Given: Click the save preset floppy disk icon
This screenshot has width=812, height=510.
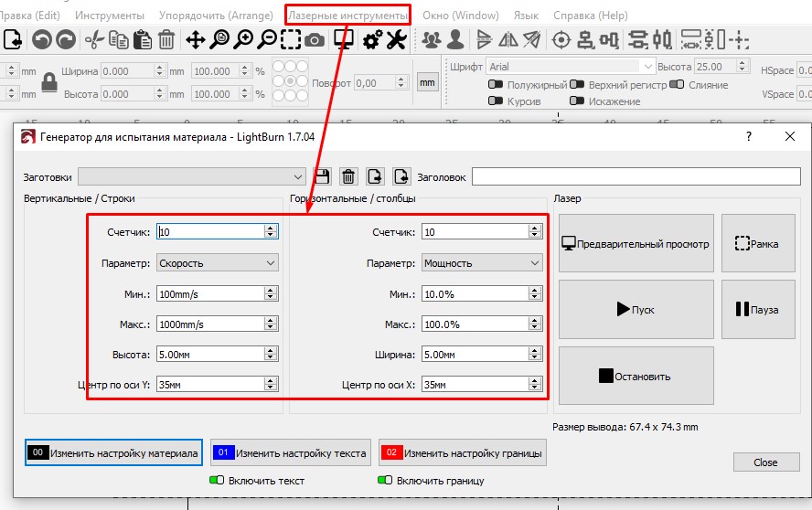Looking at the screenshot, I should coord(322,176).
